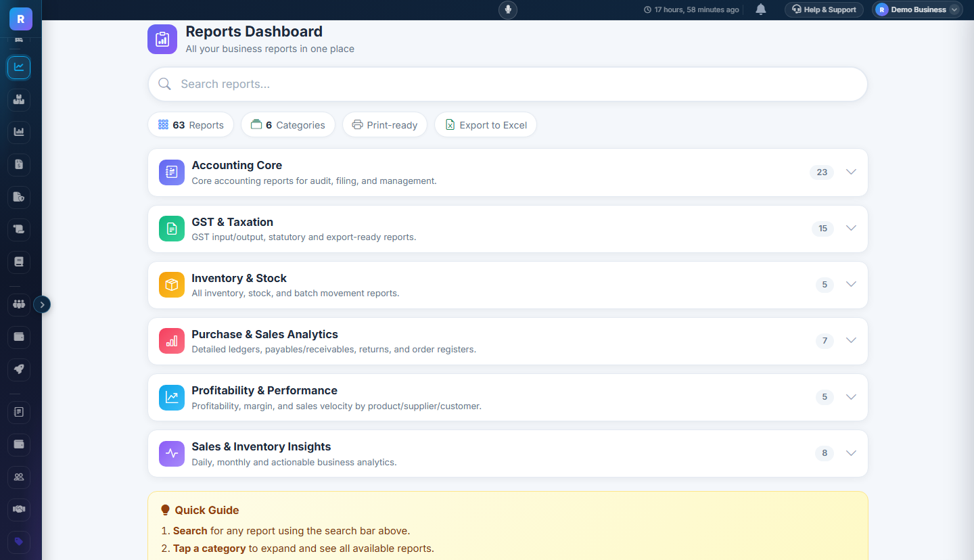
Task: Open the lined list document sidebar icon
Action: (19, 411)
